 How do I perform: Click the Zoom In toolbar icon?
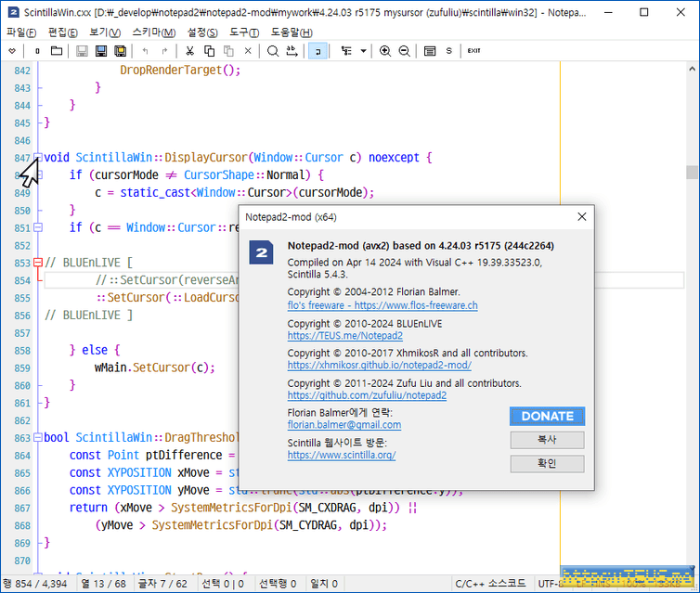(385, 50)
